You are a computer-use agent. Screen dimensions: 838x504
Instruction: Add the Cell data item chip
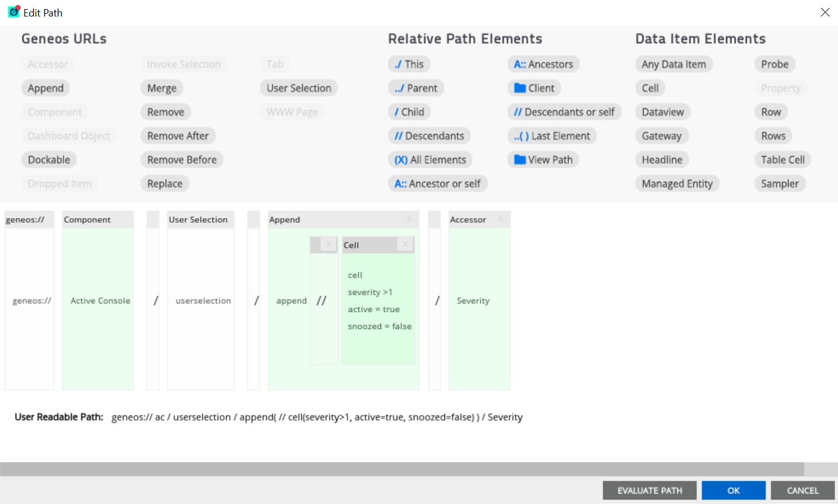[x=650, y=88]
